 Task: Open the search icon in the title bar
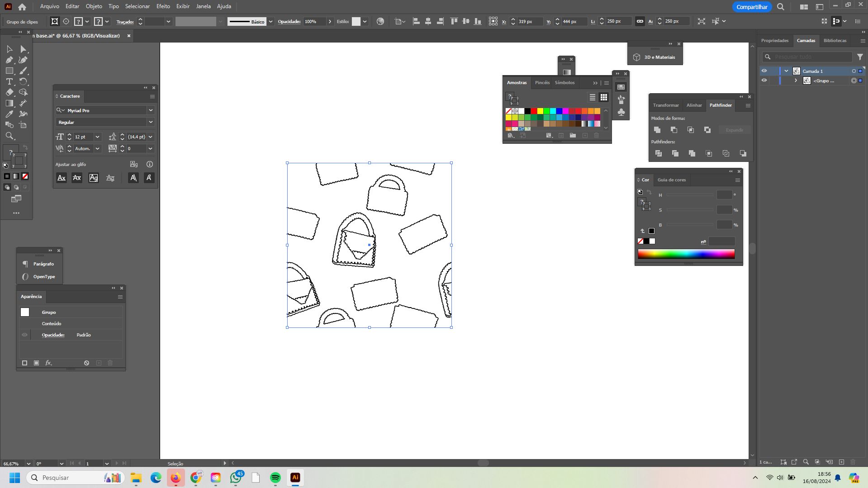coord(781,7)
